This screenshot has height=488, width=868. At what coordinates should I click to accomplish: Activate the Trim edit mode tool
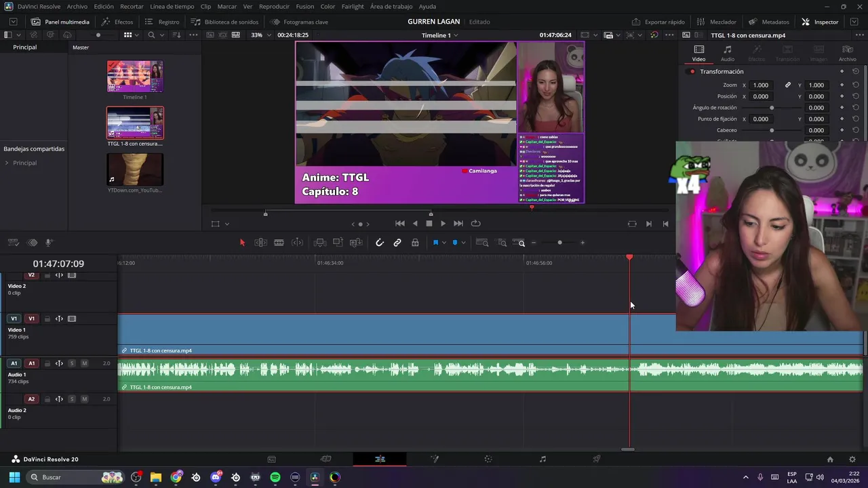click(x=260, y=243)
